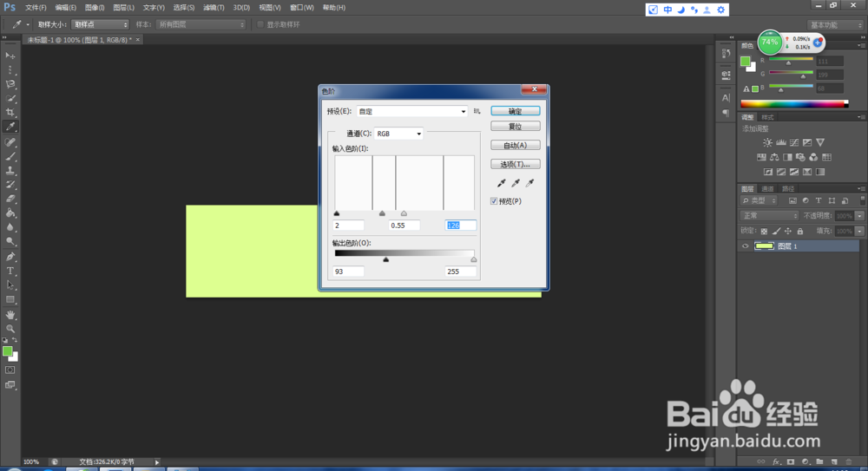
Task: Open the layer opacity dropdown arrow
Action: [x=859, y=216]
